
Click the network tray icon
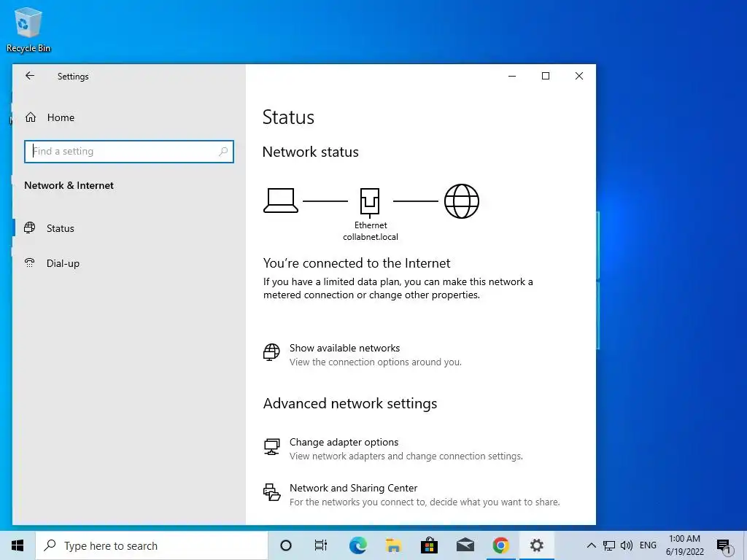pos(609,545)
